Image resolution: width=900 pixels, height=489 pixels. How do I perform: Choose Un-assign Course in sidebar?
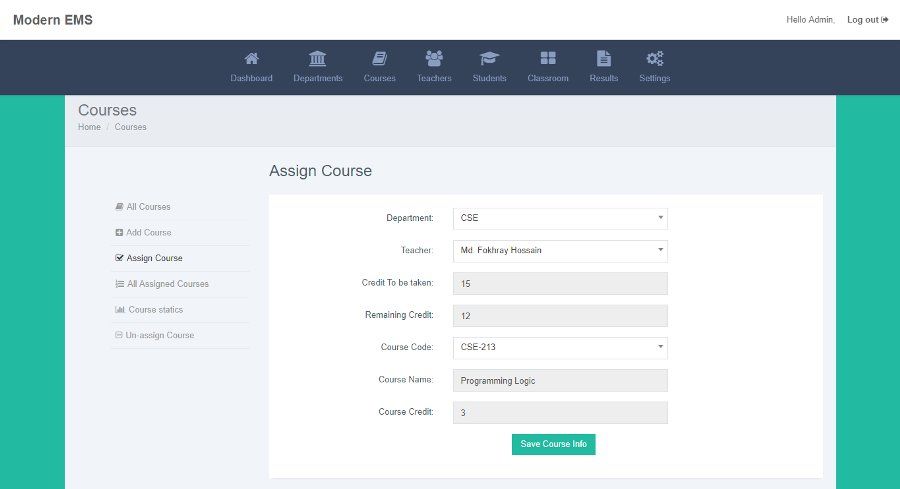159,336
